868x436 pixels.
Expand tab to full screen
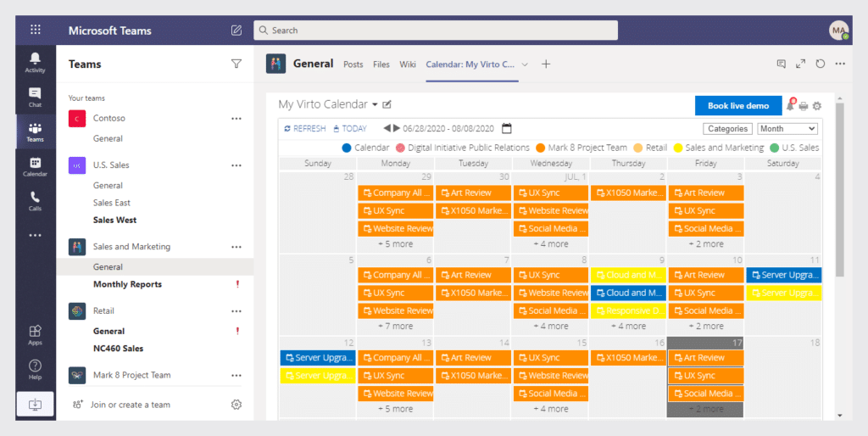(x=800, y=64)
